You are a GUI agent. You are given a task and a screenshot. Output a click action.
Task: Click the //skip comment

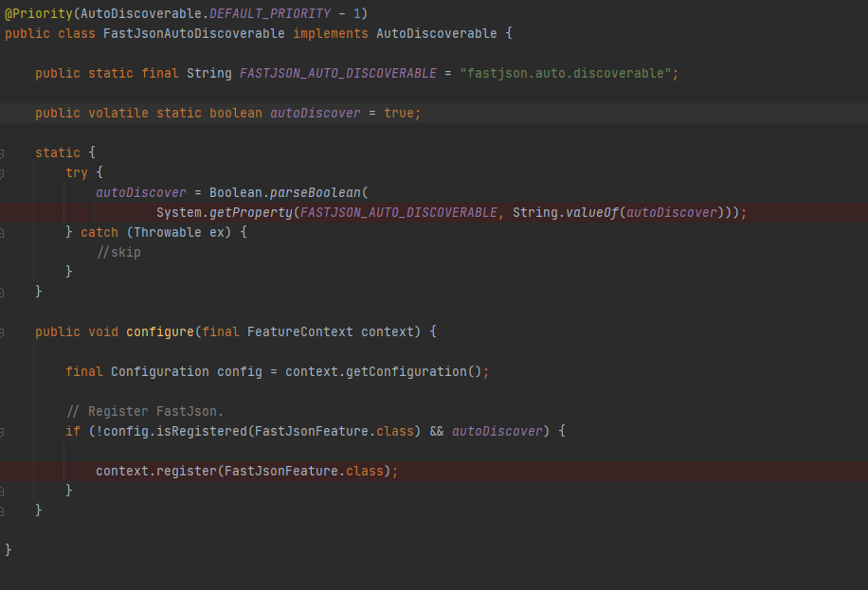tap(118, 252)
